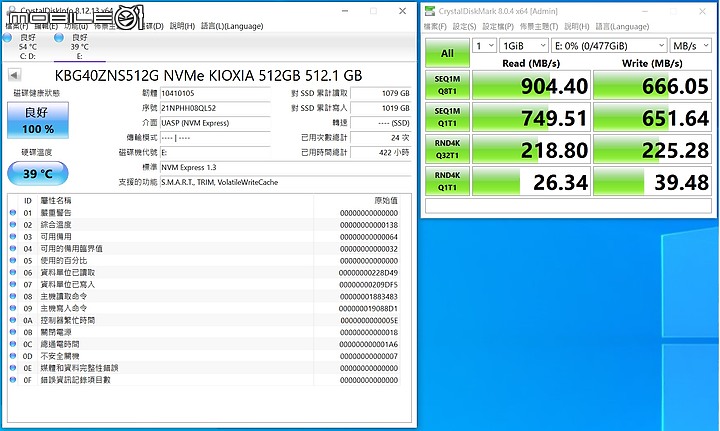The image size is (720, 431).
Task: Open 設定檔(P) menu in CrystalDiskMark
Action: point(498,26)
